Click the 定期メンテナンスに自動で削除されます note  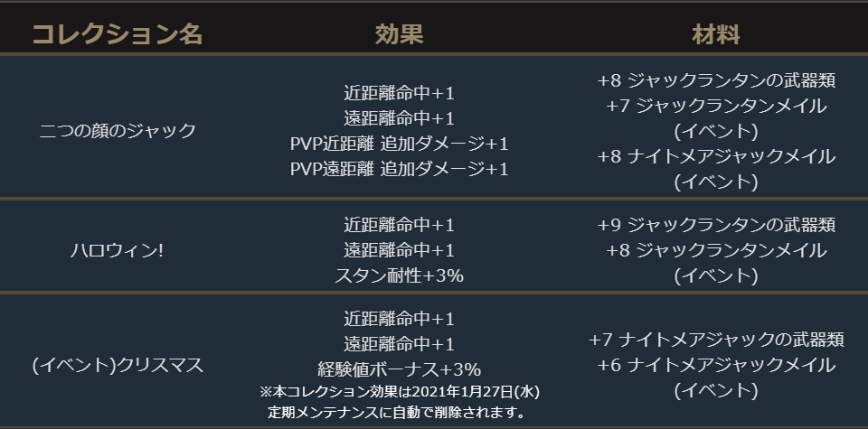tap(399, 413)
